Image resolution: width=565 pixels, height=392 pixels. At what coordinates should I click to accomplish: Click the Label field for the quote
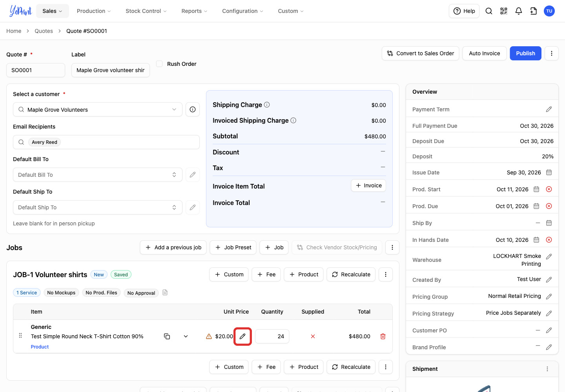pyautogui.click(x=111, y=70)
